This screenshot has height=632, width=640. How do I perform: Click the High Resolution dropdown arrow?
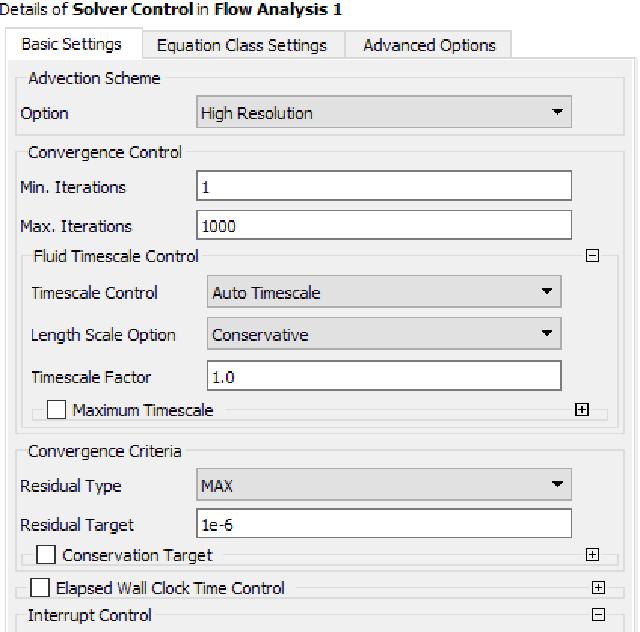pos(557,112)
